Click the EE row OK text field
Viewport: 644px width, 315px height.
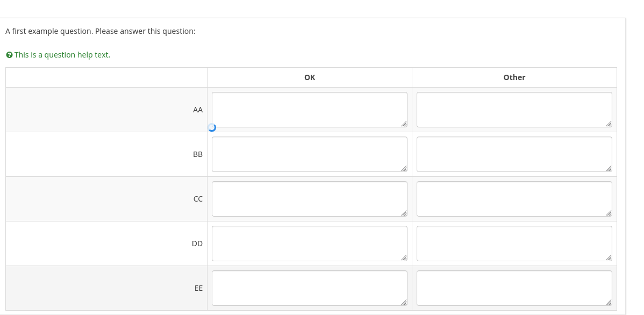pos(309,288)
